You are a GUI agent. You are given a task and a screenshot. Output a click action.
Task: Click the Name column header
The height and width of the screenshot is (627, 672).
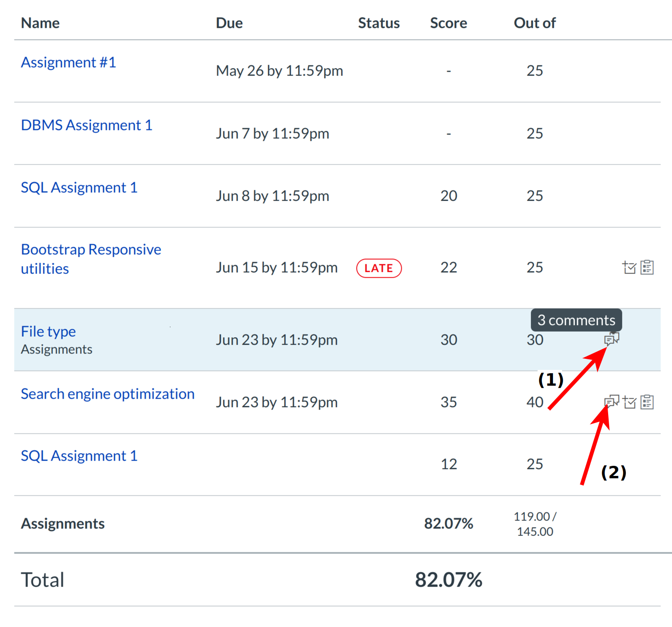[40, 23]
